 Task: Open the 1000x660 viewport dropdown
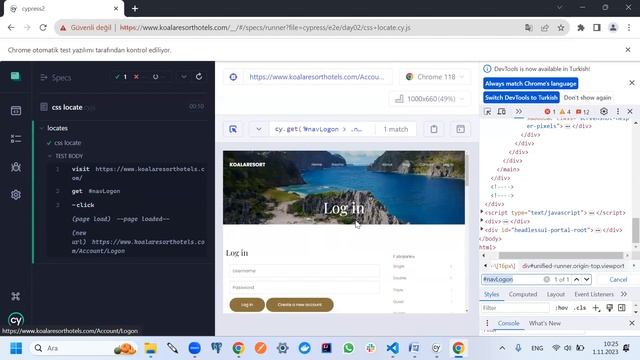coord(430,99)
